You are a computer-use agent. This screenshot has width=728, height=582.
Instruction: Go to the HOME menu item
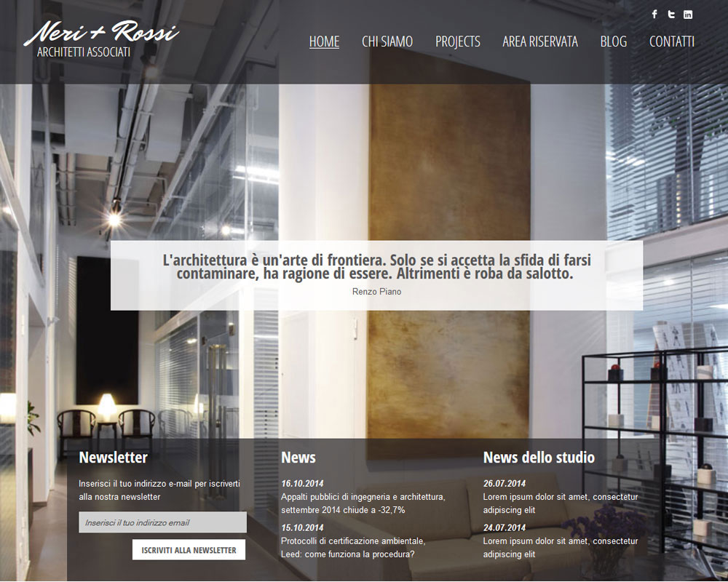[x=324, y=41]
